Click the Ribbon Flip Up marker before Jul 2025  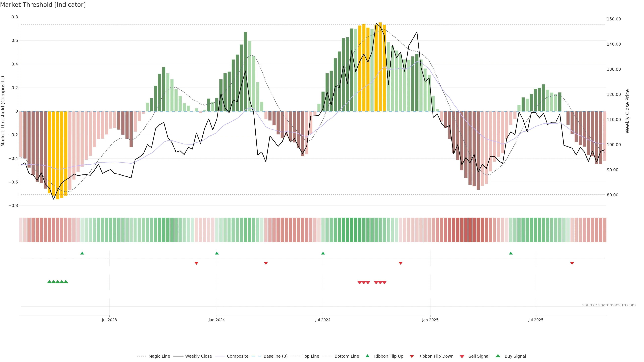(511, 253)
